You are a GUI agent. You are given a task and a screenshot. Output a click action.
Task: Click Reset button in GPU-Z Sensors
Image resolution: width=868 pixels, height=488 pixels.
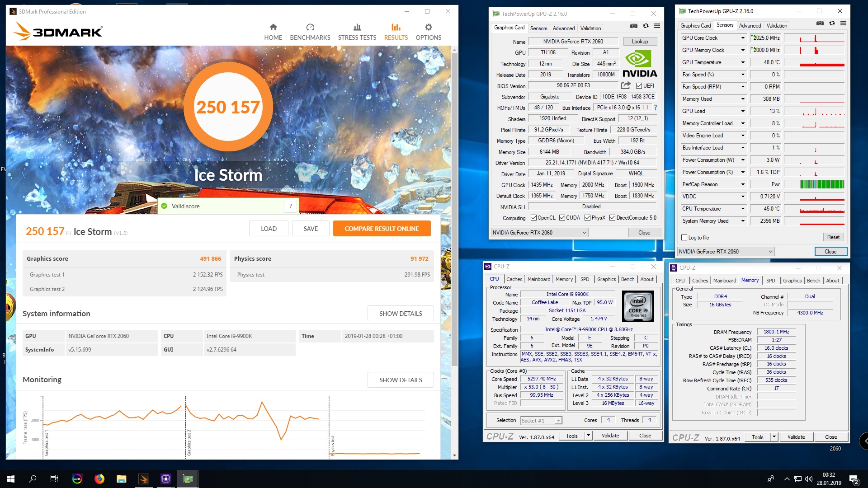tap(833, 237)
